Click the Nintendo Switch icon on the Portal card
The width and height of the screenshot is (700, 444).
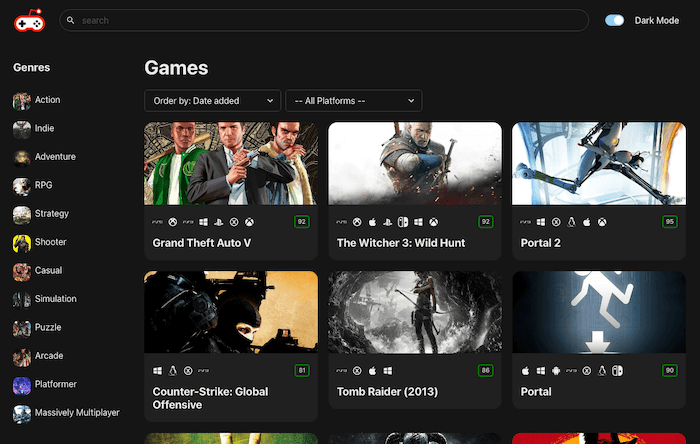pyautogui.click(x=617, y=370)
